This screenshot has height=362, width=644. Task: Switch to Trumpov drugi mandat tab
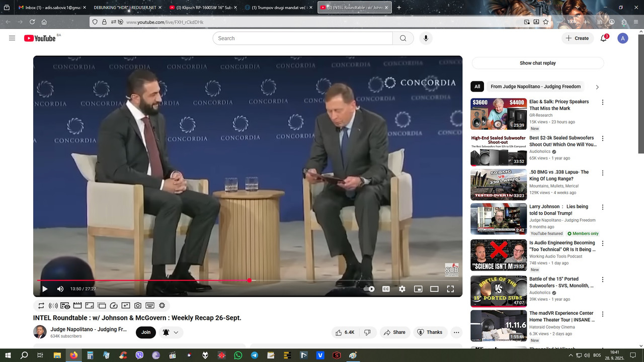coord(279,8)
